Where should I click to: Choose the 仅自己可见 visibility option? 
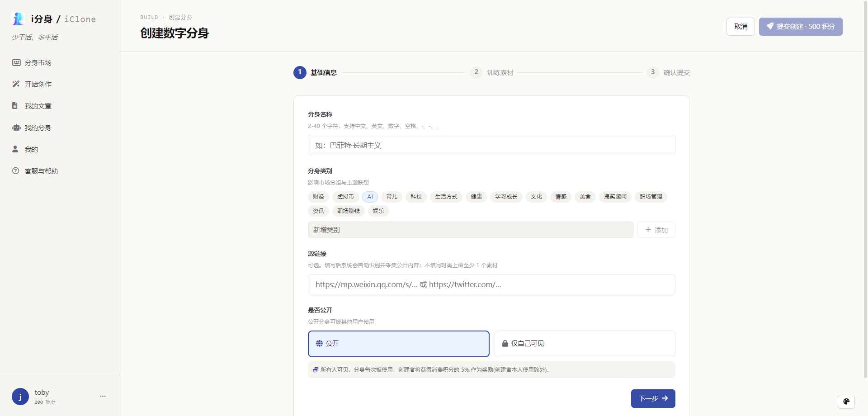tap(585, 344)
